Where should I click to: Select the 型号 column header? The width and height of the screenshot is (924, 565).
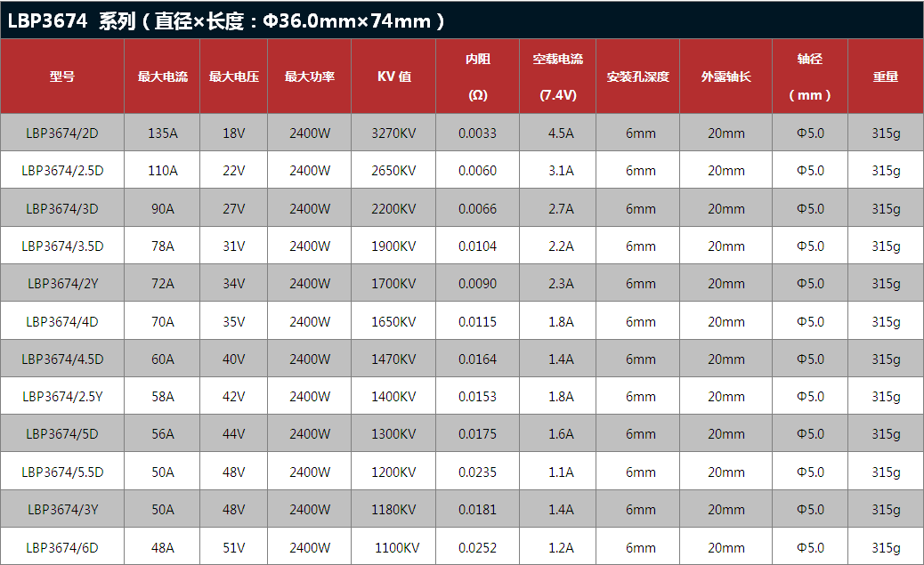click(x=62, y=77)
